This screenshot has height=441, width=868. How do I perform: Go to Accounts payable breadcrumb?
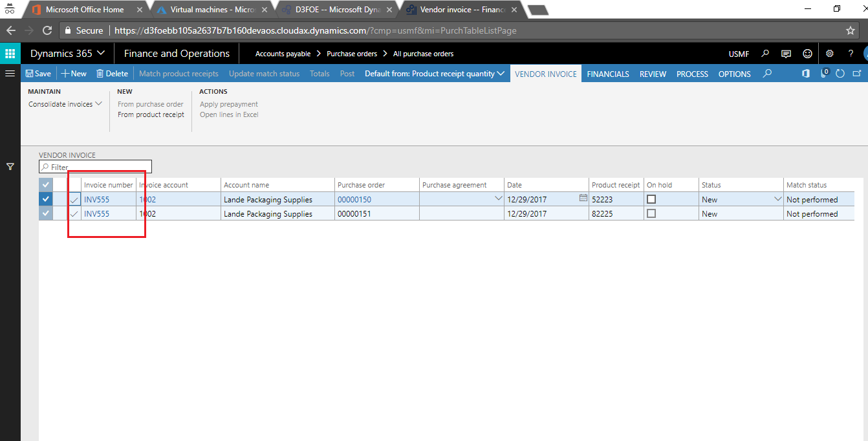pos(283,54)
